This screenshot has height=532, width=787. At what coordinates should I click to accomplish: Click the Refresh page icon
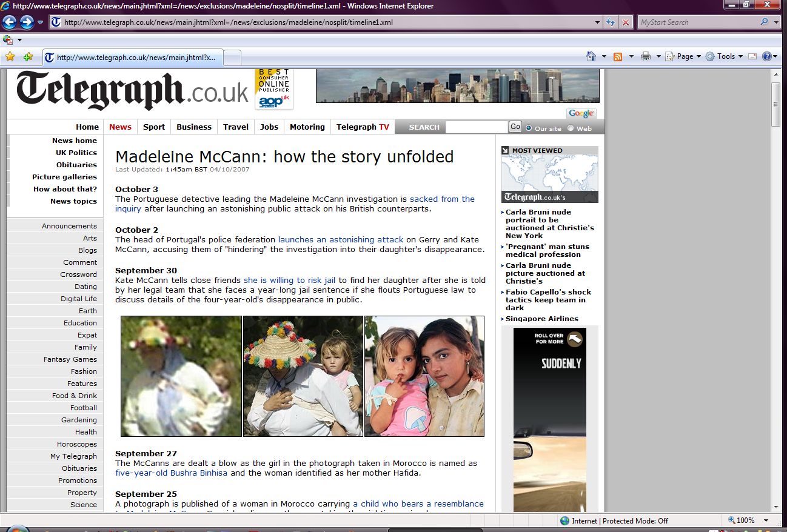611,22
